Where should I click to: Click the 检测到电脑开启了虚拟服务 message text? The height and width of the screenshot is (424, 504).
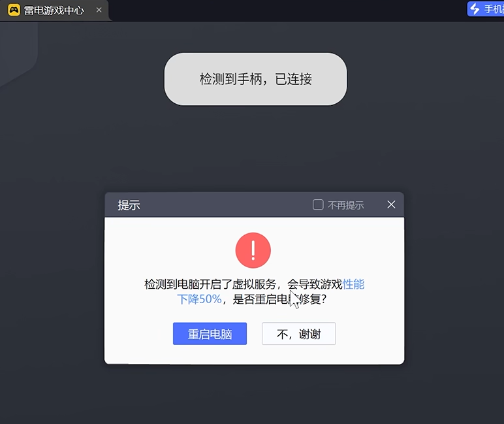tap(210, 284)
